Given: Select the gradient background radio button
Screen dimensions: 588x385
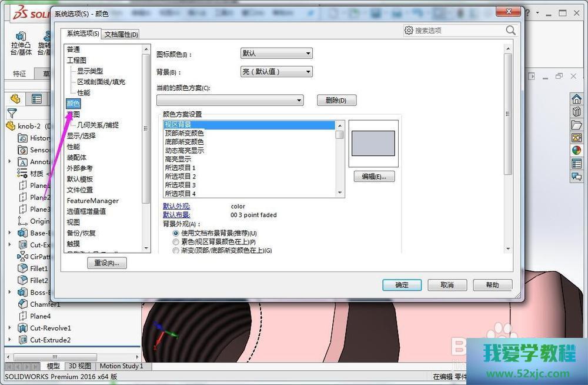Looking at the screenshot, I should tap(176, 250).
